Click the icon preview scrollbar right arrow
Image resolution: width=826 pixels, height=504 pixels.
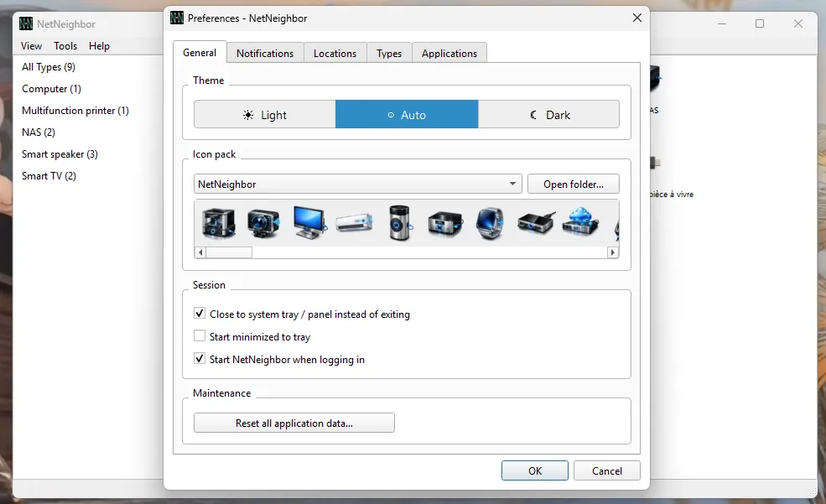[x=613, y=252]
